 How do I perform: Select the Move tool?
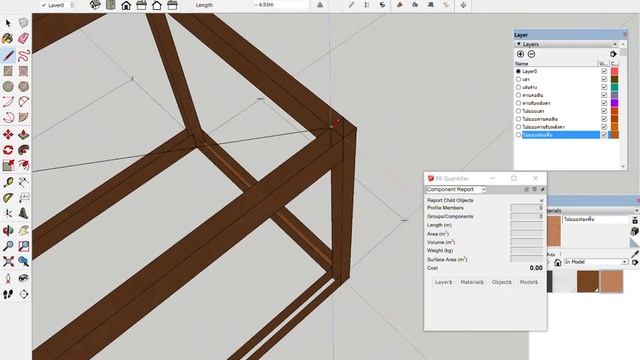[8, 134]
